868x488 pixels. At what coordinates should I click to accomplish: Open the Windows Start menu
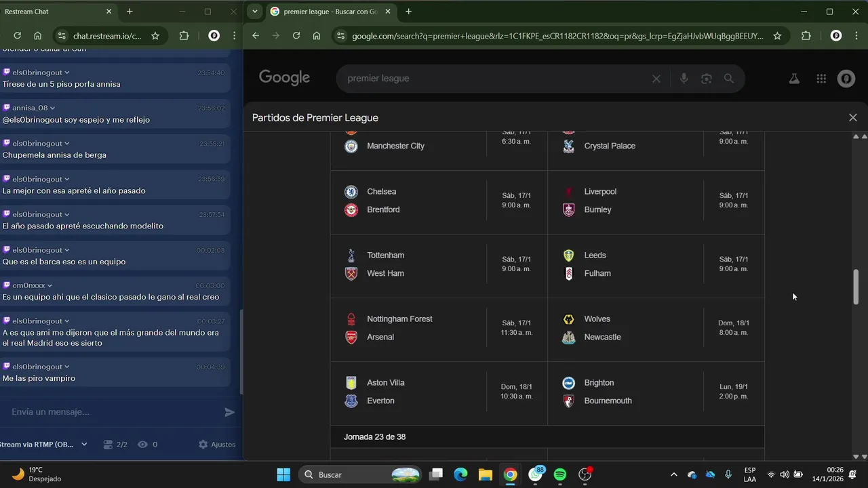283,474
